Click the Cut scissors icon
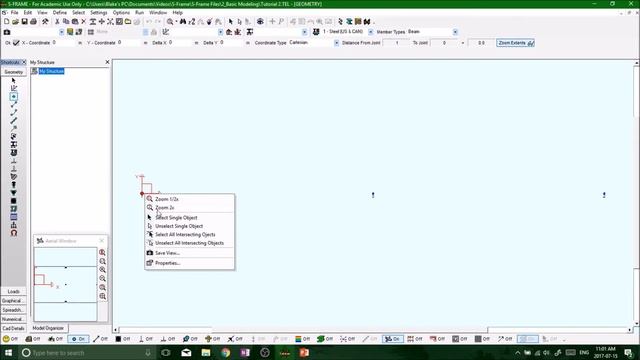Viewport: 640px width, 360px height. click(57, 22)
